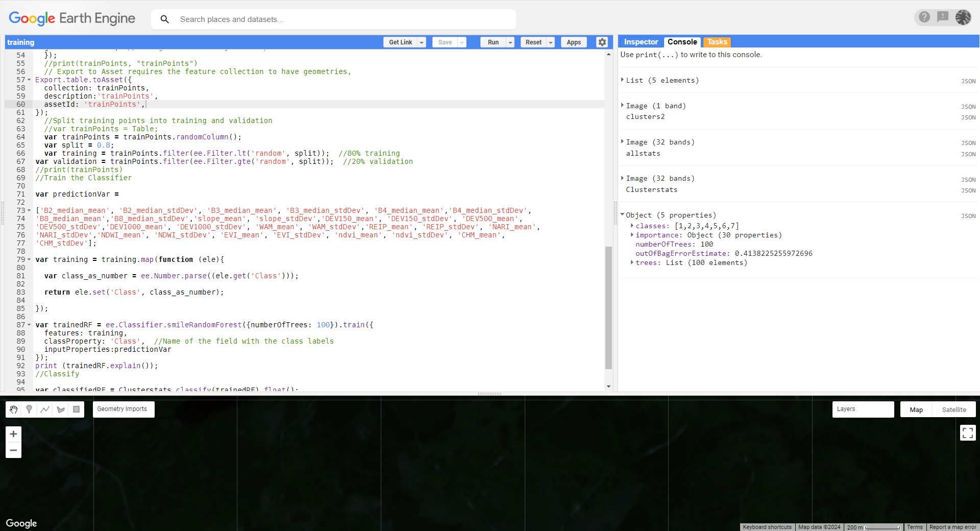Screen dimensions: 980x531
Task: Open the Save dropdown arrow
Action: click(x=462, y=42)
